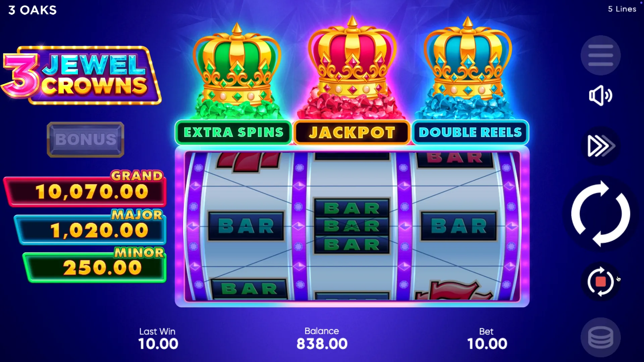Click the MINOR jackpot panel
Screen dimensions: 644x362
point(95,265)
